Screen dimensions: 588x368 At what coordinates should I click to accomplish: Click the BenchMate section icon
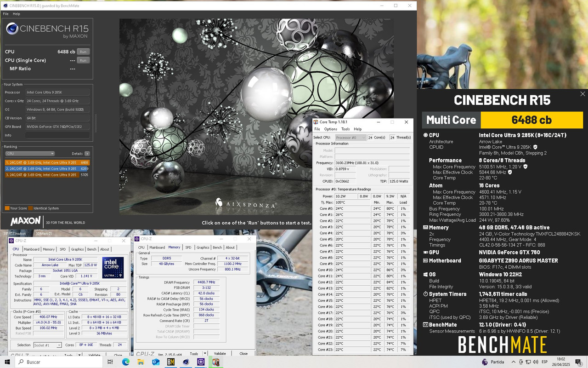click(x=425, y=325)
